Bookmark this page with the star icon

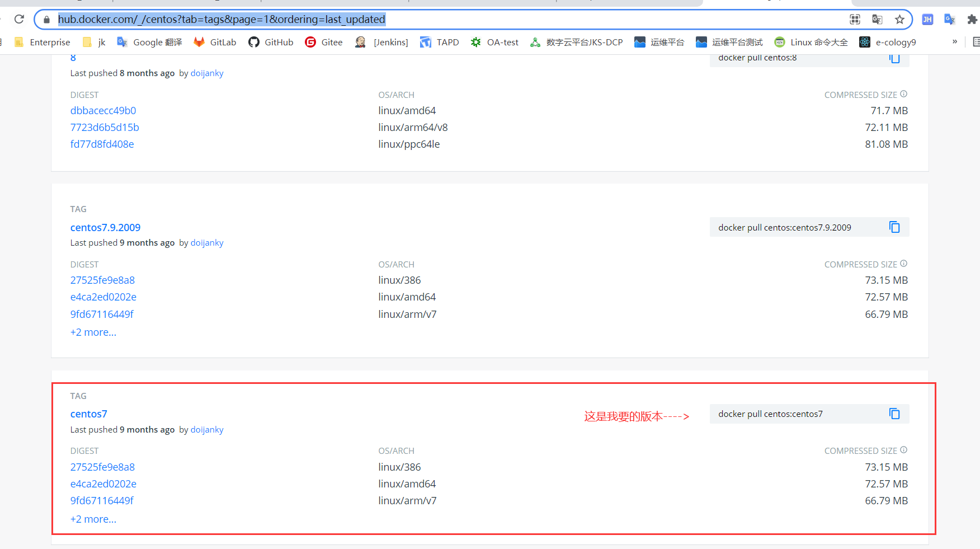pyautogui.click(x=899, y=20)
